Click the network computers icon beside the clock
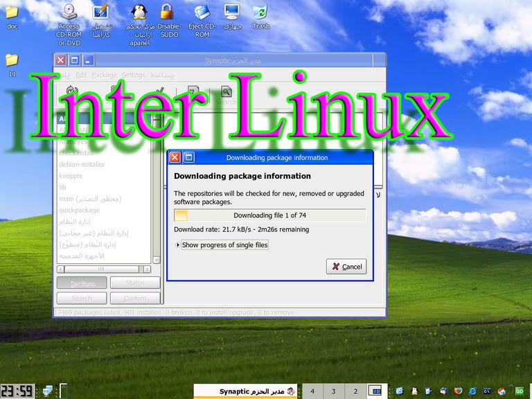 click(48, 391)
